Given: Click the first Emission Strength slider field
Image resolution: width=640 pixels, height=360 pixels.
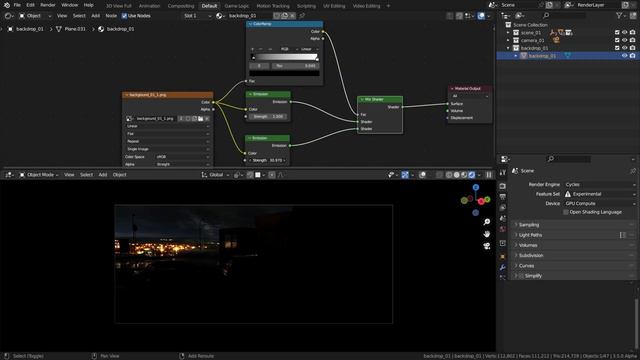Looking at the screenshot, I should (x=268, y=116).
